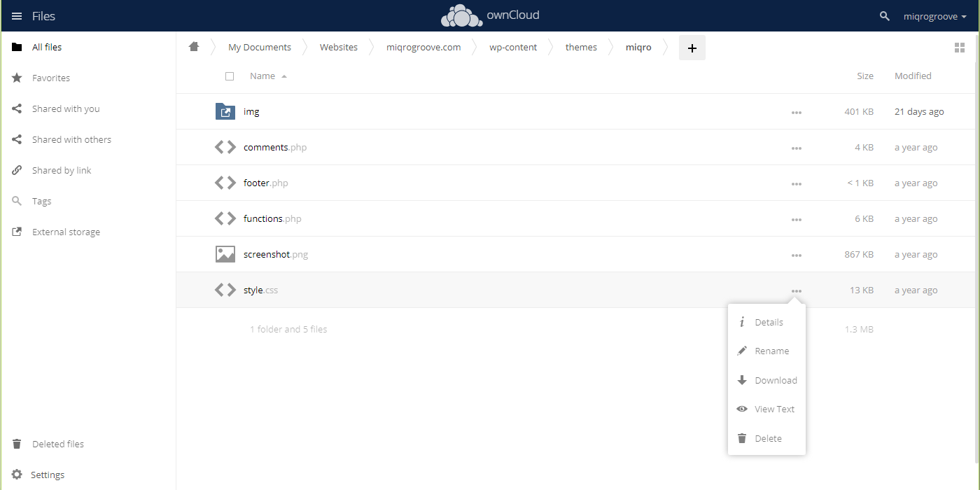
Task: Choose Details from context menu
Action: 766,322
